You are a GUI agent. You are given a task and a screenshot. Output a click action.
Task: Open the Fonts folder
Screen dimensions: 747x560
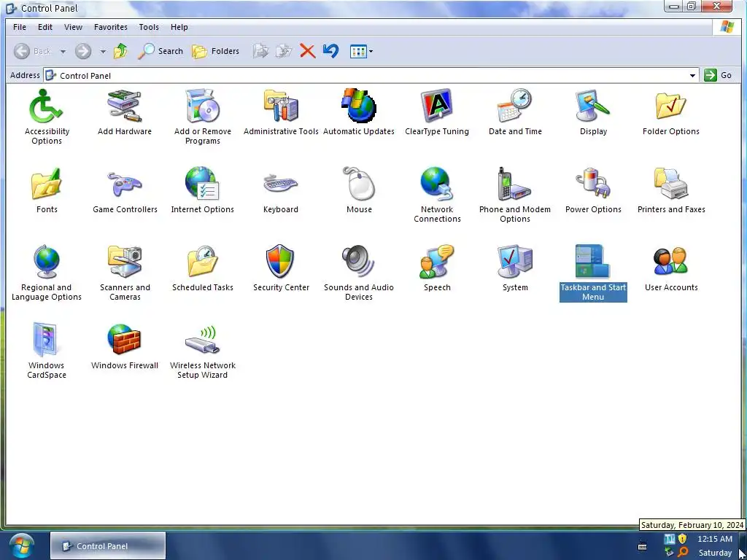(x=47, y=190)
